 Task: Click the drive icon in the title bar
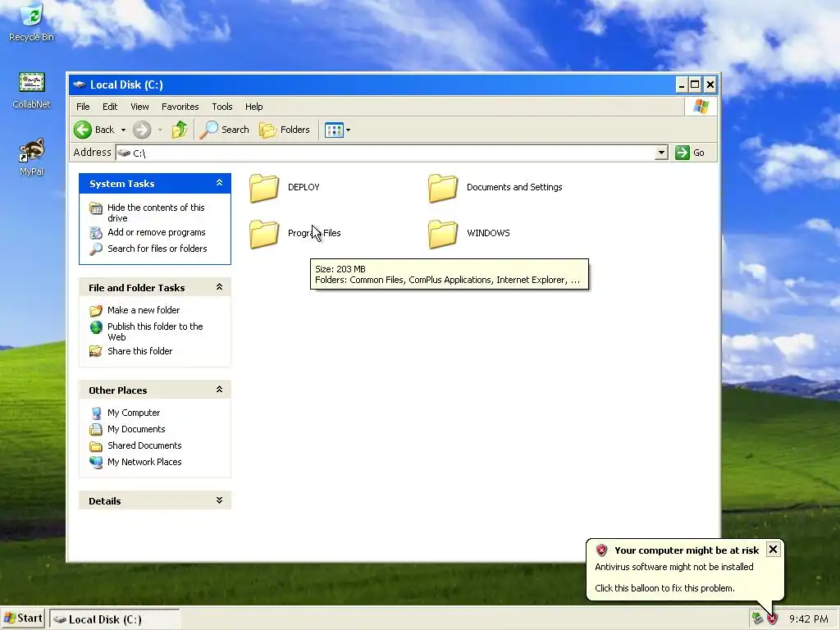point(80,84)
